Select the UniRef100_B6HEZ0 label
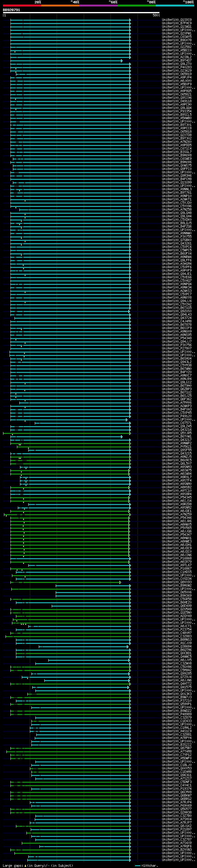The image size is (197, 868). [x=177, y=603]
